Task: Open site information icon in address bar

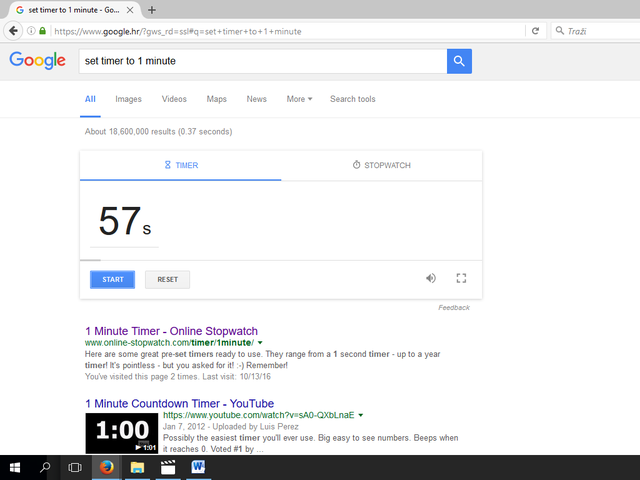Action: [x=31, y=31]
